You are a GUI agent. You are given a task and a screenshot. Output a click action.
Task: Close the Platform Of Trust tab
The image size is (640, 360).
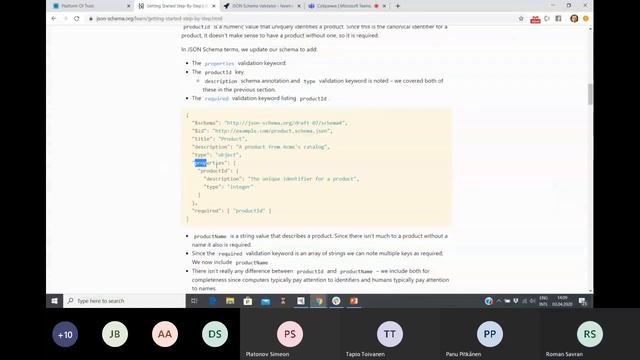pos(128,6)
